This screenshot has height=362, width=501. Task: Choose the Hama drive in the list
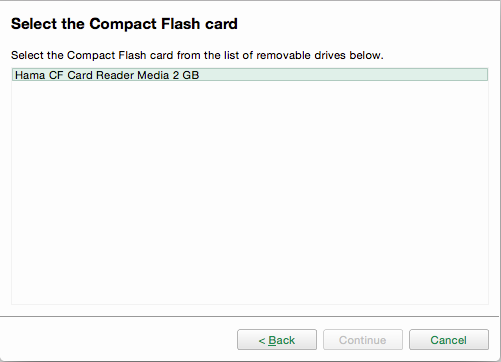coord(250,75)
